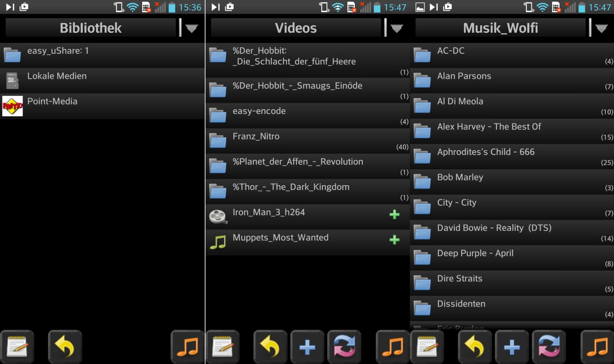
Task: Open the Dissidenten folder
Action: (512, 308)
